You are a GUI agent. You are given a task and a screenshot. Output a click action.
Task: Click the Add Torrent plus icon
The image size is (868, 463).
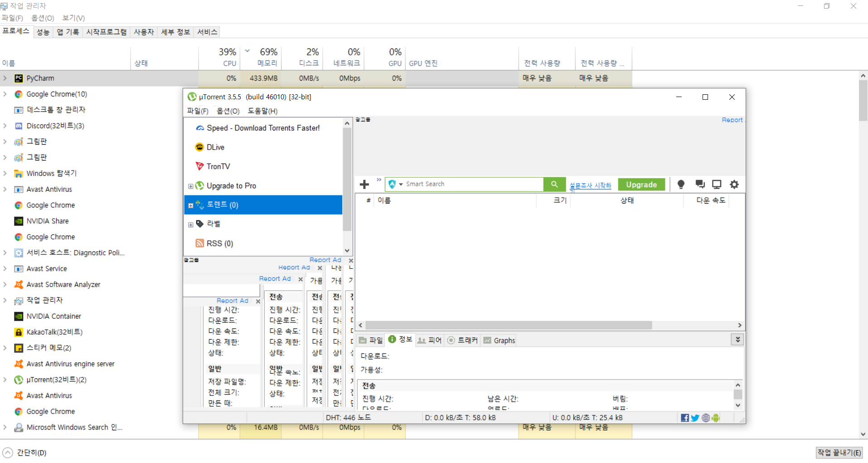pyautogui.click(x=364, y=185)
